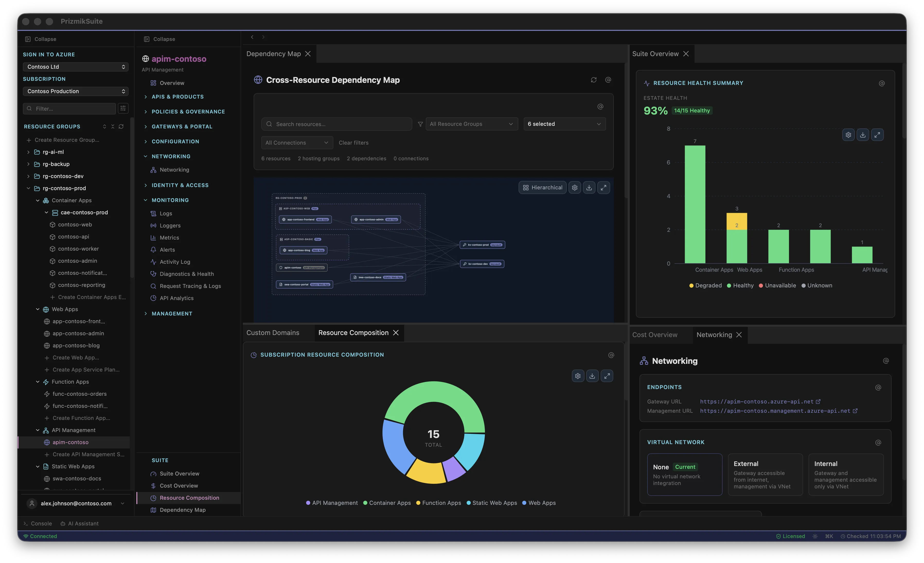Select the Internal virtual network option
The image size is (924, 563).
coord(846,475)
